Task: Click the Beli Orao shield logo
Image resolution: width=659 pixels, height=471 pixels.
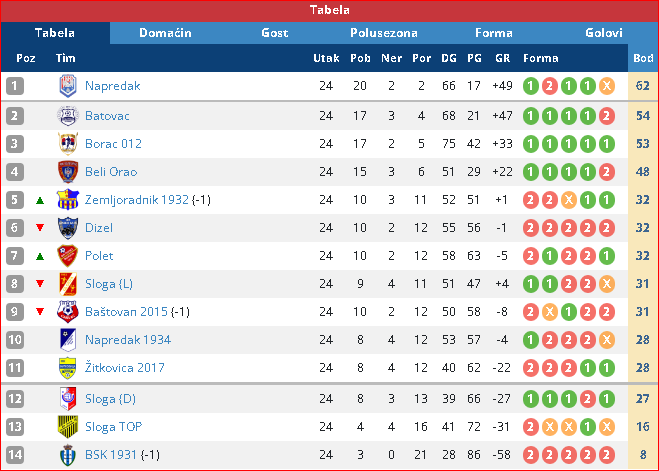Action: [68, 172]
